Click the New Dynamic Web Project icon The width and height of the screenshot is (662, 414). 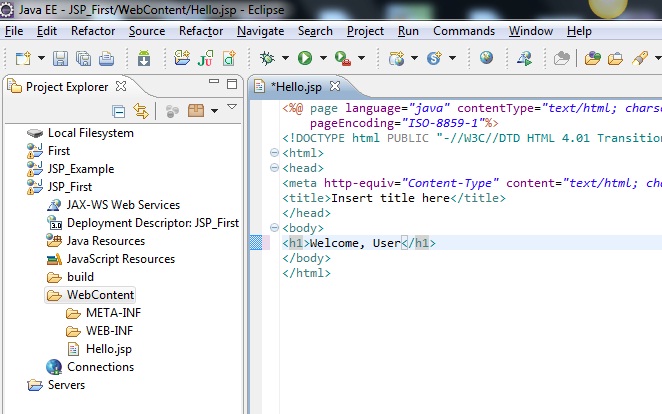tap(397, 58)
